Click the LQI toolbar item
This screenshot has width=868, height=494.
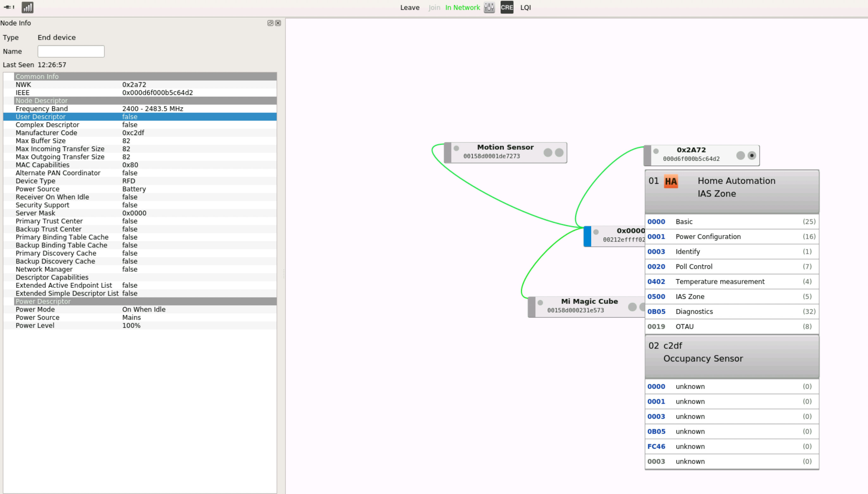pyautogui.click(x=525, y=8)
